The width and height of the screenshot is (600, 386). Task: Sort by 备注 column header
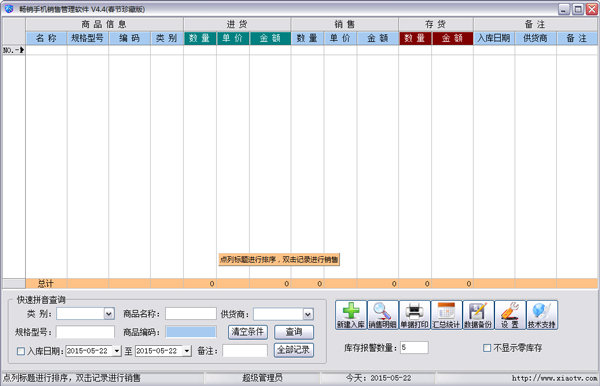coord(577,38)
